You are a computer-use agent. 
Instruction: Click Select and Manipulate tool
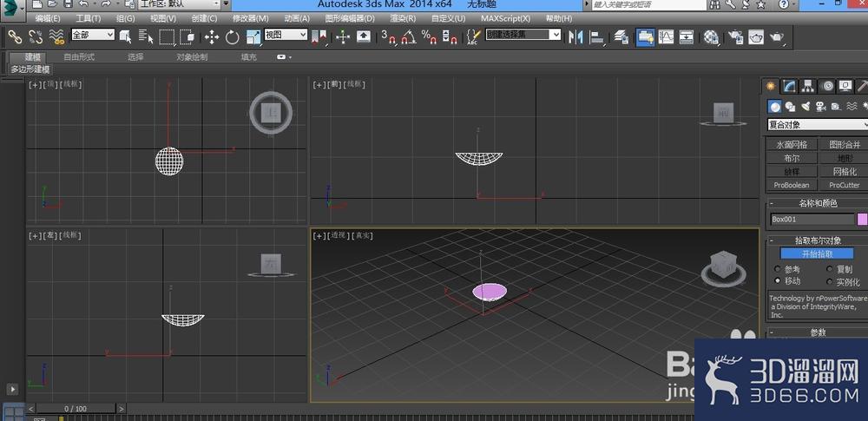[x=343, y=37]
